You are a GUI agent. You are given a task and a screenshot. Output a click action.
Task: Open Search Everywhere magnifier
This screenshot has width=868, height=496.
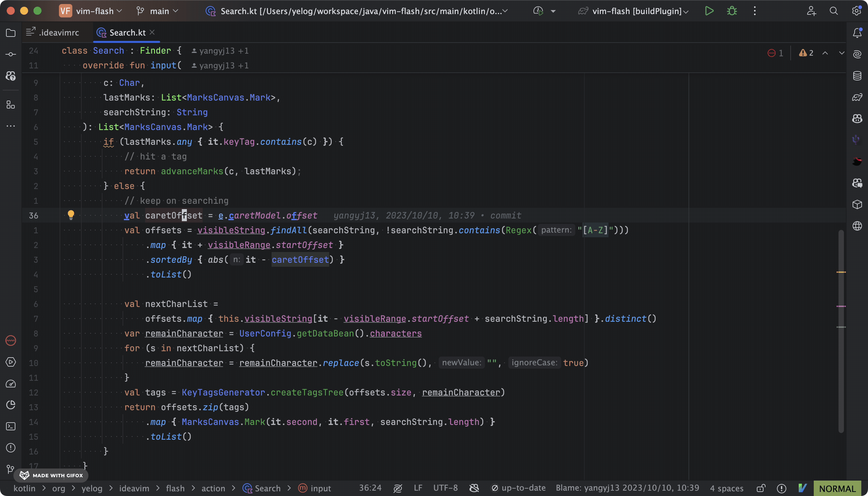tap(834, 11)
